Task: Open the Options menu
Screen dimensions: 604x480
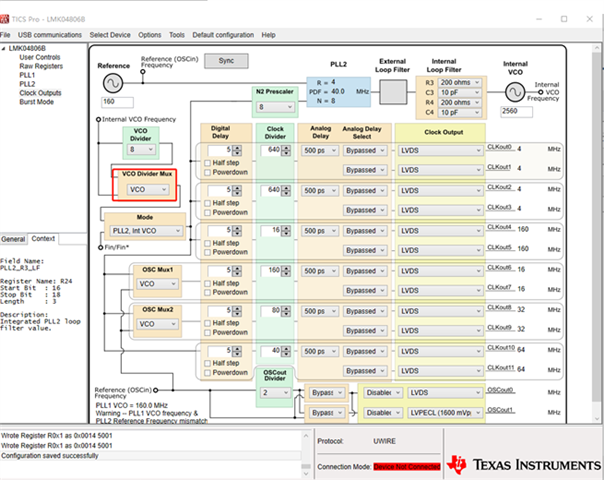Action: click(x=150, y=35)
